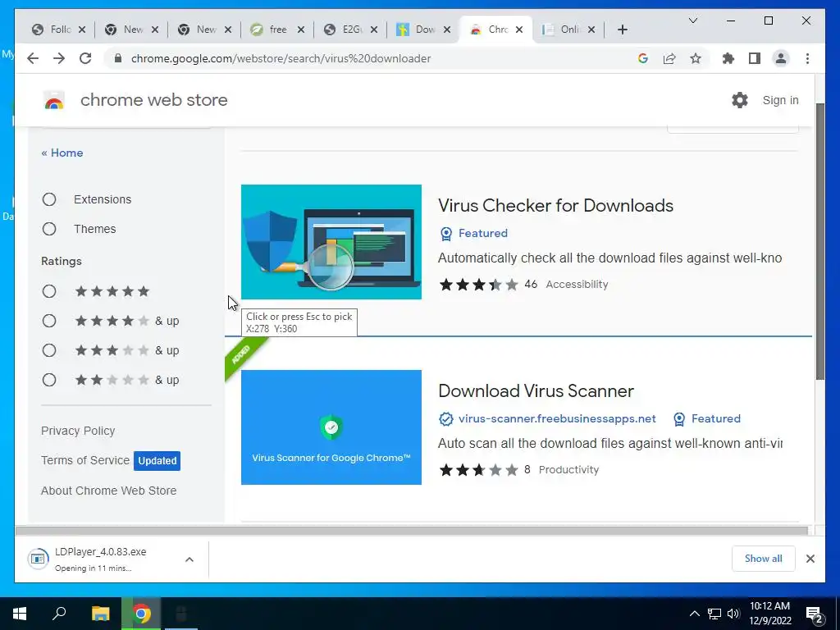
Task: Close the E2G tab
Action: 374,30
